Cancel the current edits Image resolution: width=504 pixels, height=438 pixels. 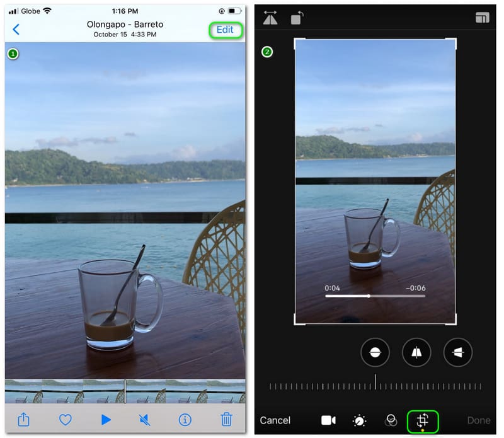pyautogui.click(x=275, y=420)
